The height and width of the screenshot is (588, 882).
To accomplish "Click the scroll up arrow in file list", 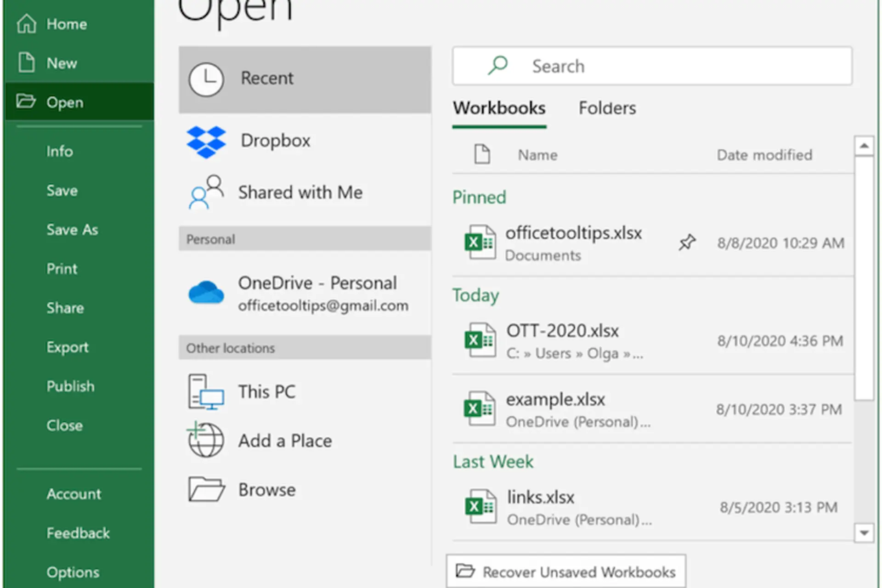I will [x=864, y=146].
